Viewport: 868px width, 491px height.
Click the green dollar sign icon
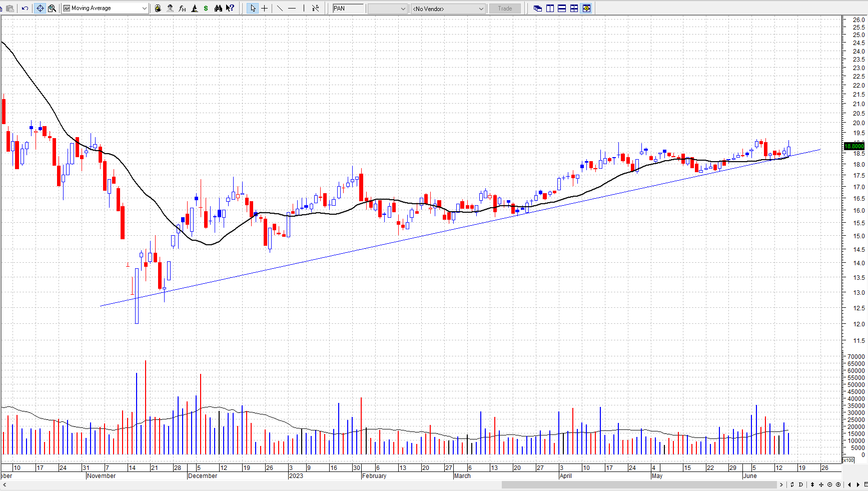(206, 8)
